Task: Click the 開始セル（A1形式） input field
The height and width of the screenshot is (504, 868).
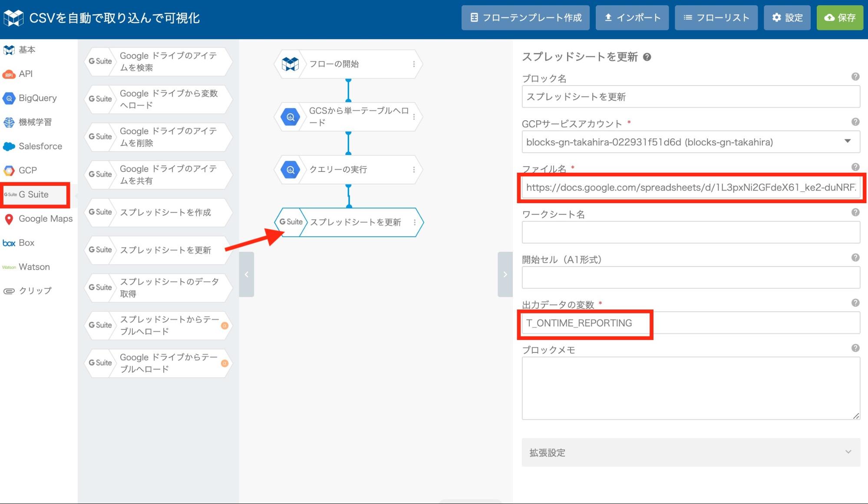Action: (x=691, y=278)
